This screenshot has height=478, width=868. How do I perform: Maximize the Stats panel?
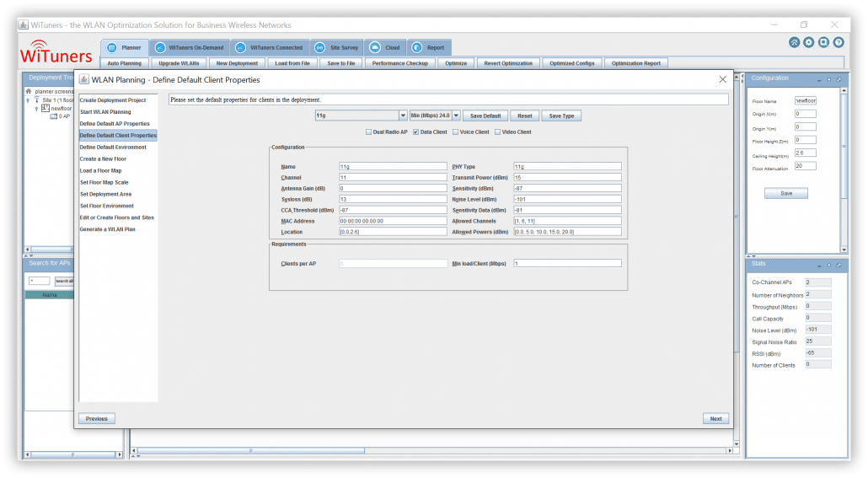point(829,266)
